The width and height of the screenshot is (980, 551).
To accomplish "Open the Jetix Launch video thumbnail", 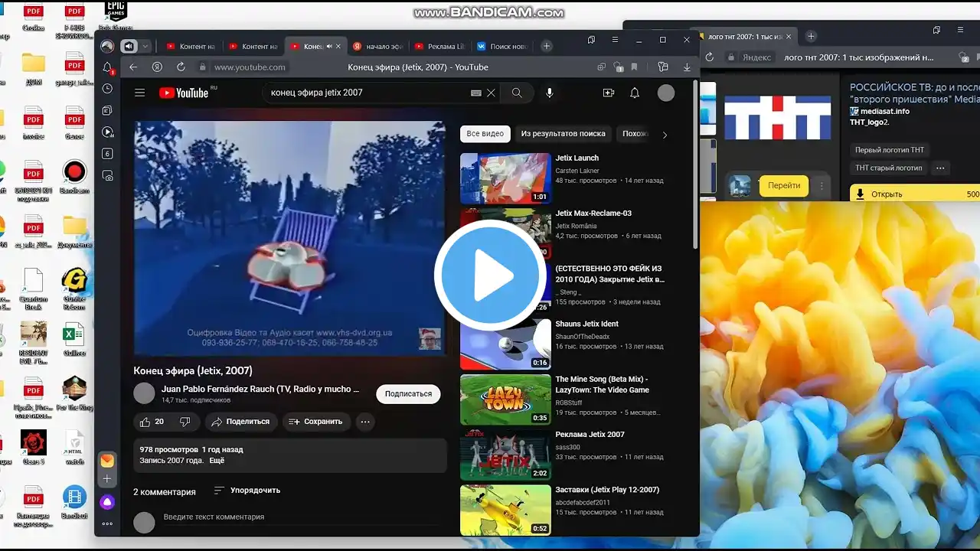I will coord(505,178).
